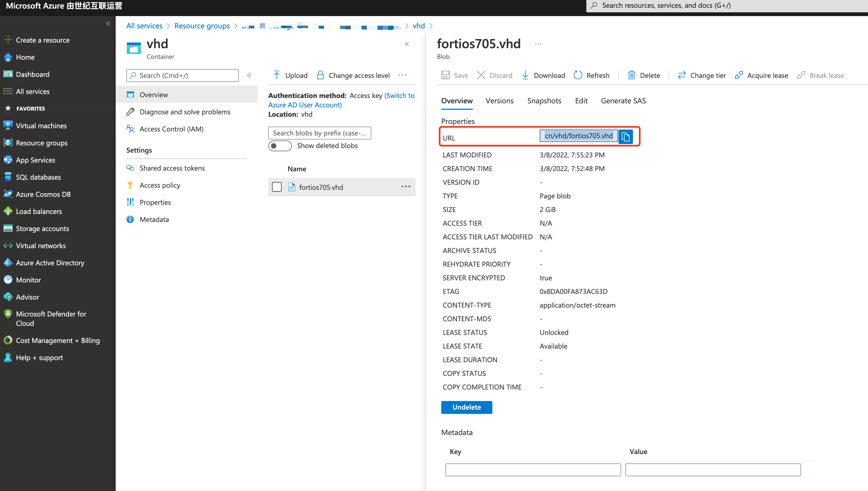868x491 pixels.
Task: Click the Upload arrow icon
Action: point(277,75)
